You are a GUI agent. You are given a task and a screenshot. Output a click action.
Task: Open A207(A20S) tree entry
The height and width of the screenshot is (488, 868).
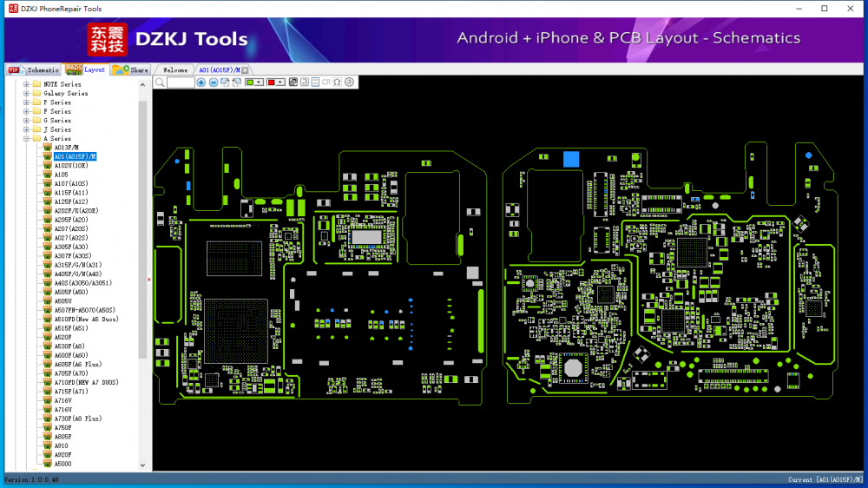[x=71, y=228]
